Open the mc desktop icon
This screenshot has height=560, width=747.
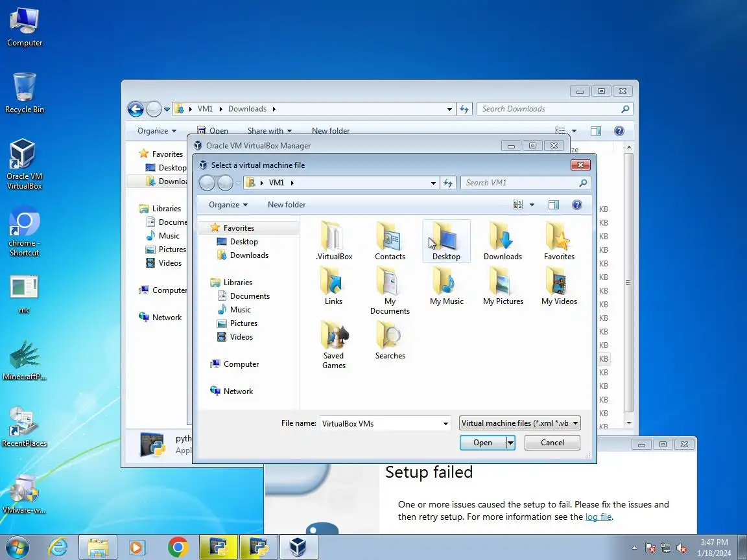(24, 294)
